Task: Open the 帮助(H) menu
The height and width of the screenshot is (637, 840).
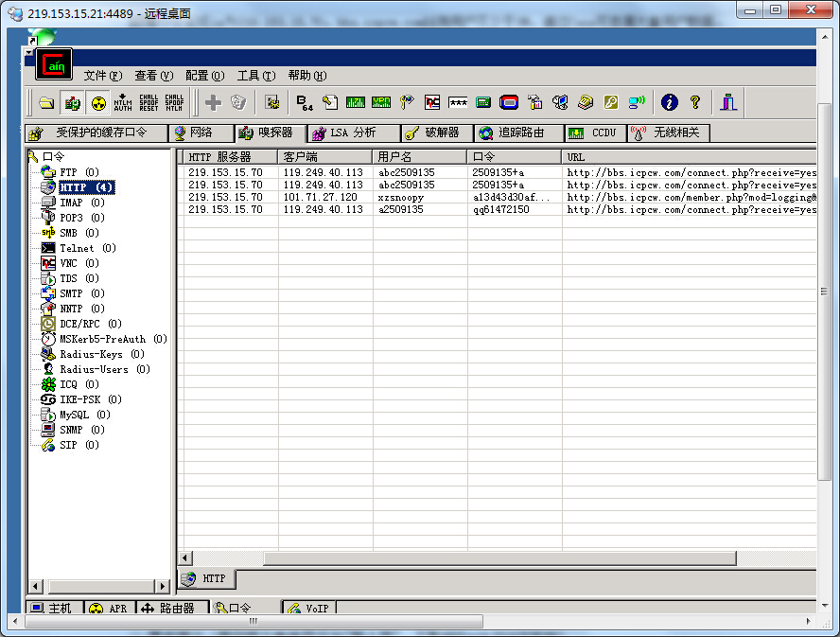Action: tap(307, 76)
